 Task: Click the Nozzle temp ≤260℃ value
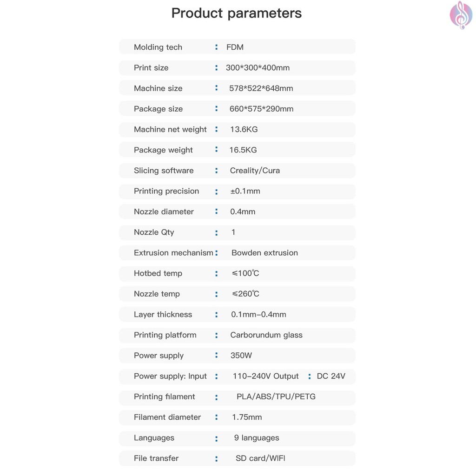[x=245, y=294]
